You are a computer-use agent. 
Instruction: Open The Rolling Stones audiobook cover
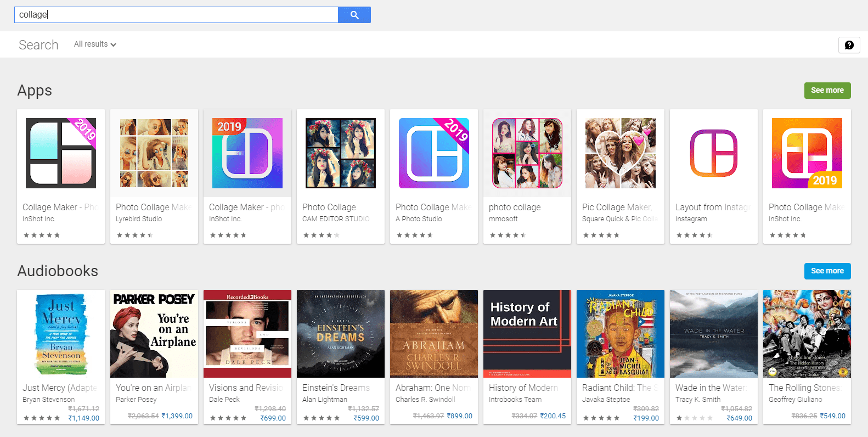807,334
